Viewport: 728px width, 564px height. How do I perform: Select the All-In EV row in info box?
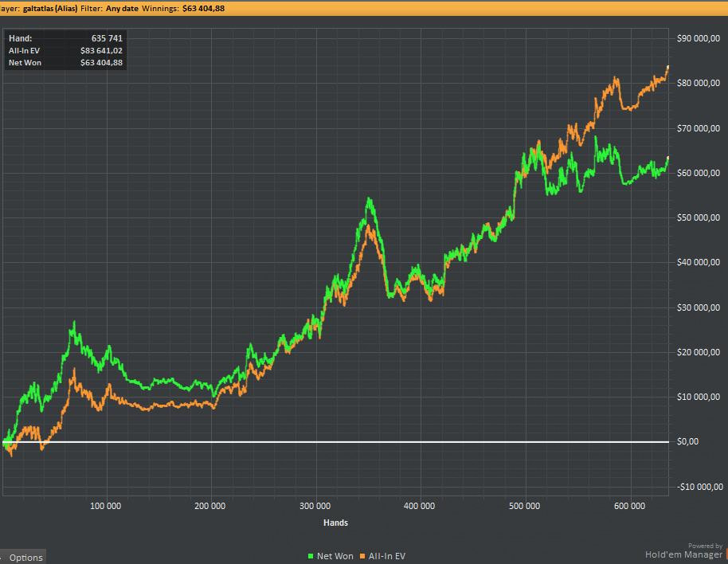(65, 50)
